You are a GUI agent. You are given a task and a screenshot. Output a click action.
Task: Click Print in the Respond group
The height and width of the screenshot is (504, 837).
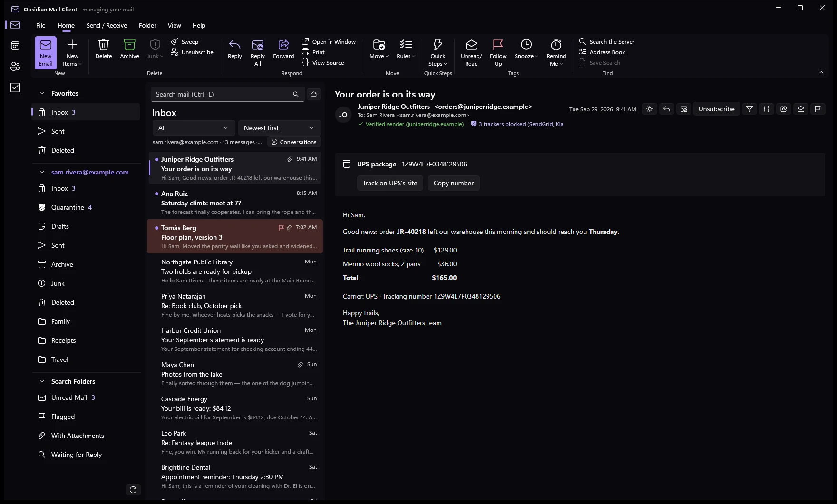tap(313, 52)
